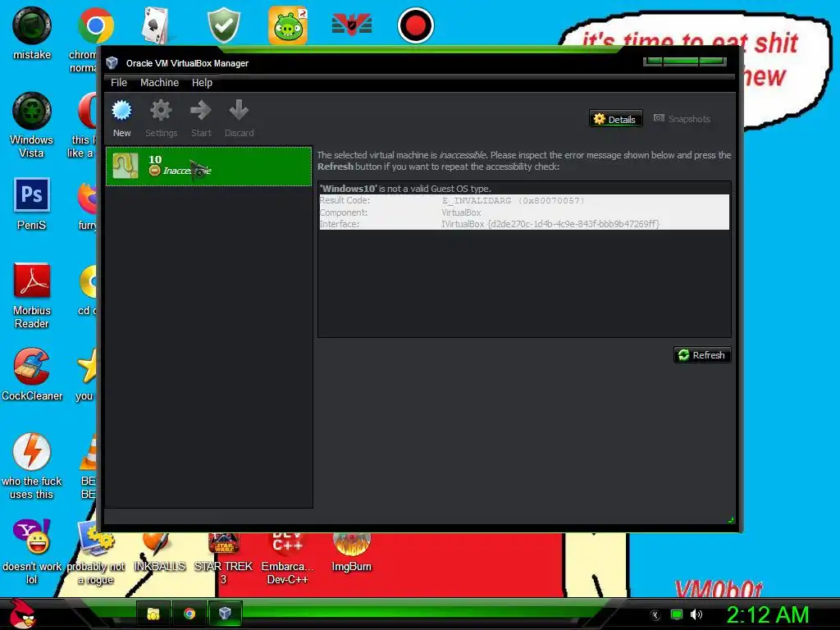Open the Help menu
Viewport: 840px width, 630px height.
pos(202,83)
